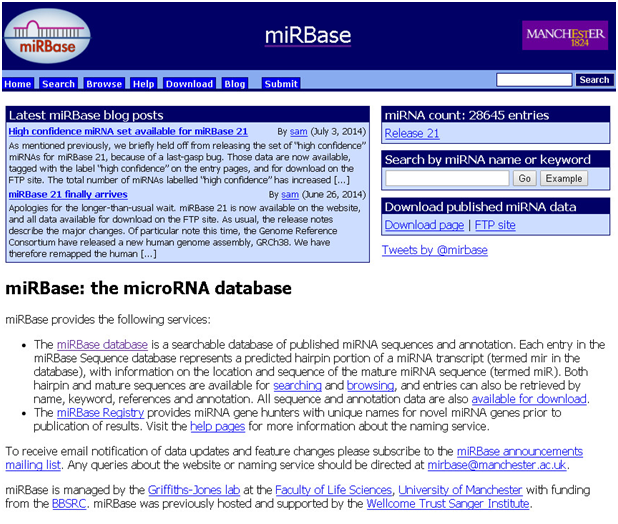618x524 pixels.
Task: Open the Release 21 link
Action: click(412, 133)
